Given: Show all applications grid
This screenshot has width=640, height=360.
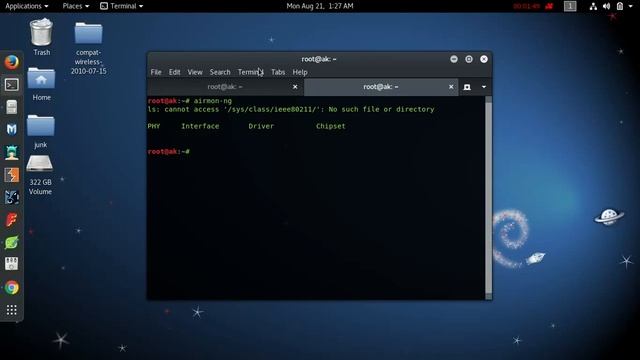Looking at the screenshot, I should pos(11,310).
